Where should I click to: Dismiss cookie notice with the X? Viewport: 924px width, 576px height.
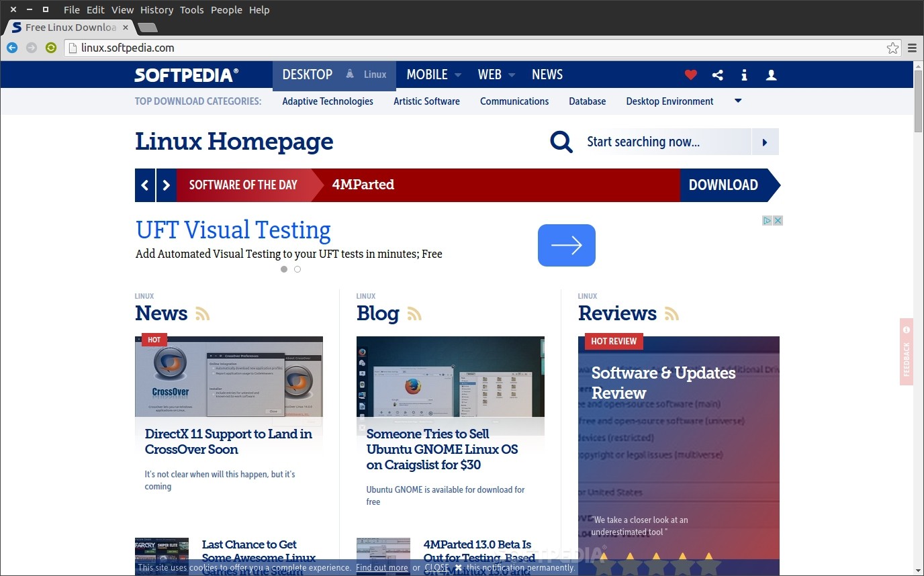click(x=459, y=568)
